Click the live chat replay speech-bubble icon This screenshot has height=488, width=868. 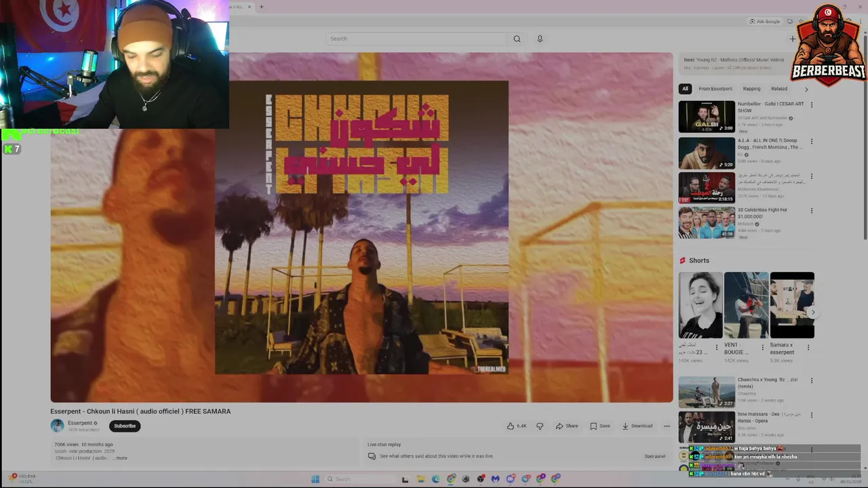pyautogui.click(x=372, y=456)
